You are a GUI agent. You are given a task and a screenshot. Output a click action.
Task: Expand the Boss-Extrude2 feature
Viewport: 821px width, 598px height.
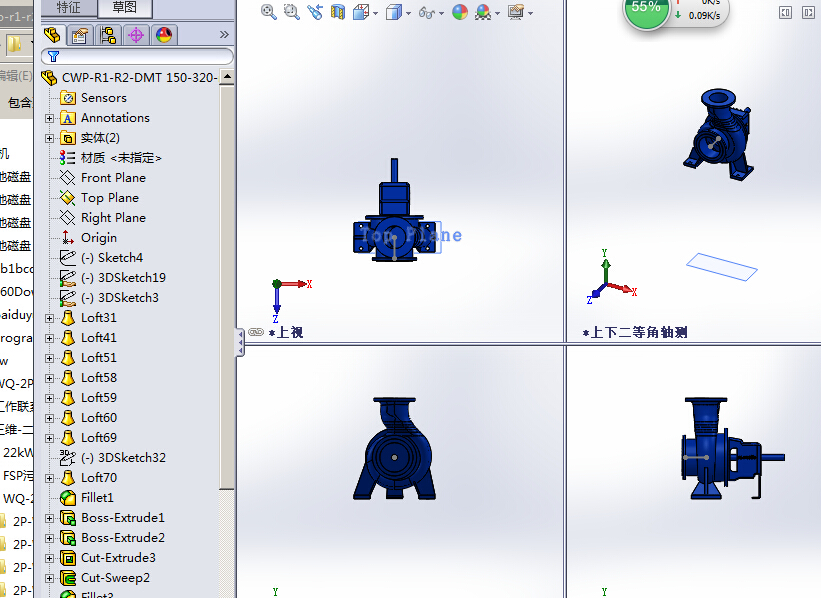tap(49, 538)
